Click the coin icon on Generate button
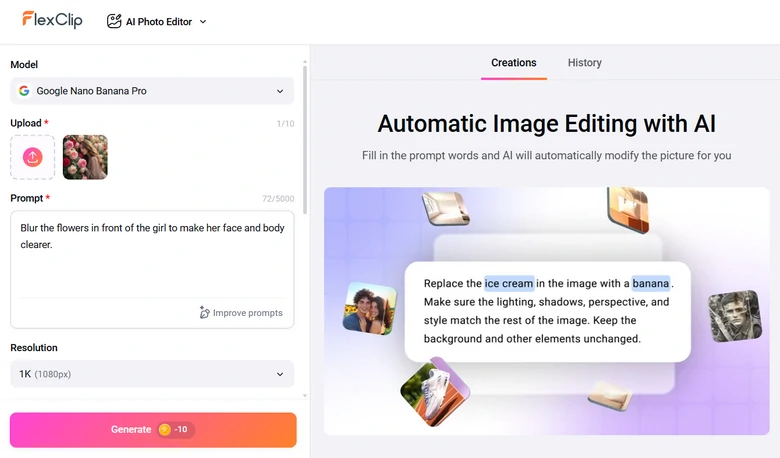The height and width of the screenshot is (458, 780). click(x=165, y=430)
